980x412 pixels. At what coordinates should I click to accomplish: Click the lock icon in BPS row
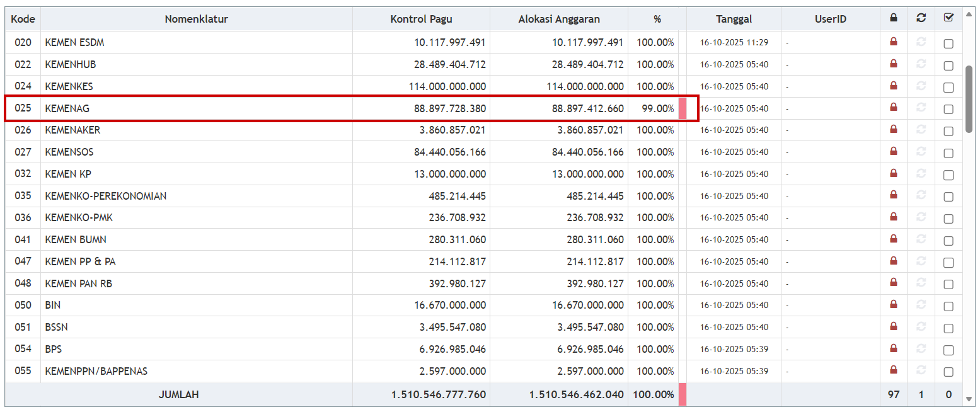[893, 348]
